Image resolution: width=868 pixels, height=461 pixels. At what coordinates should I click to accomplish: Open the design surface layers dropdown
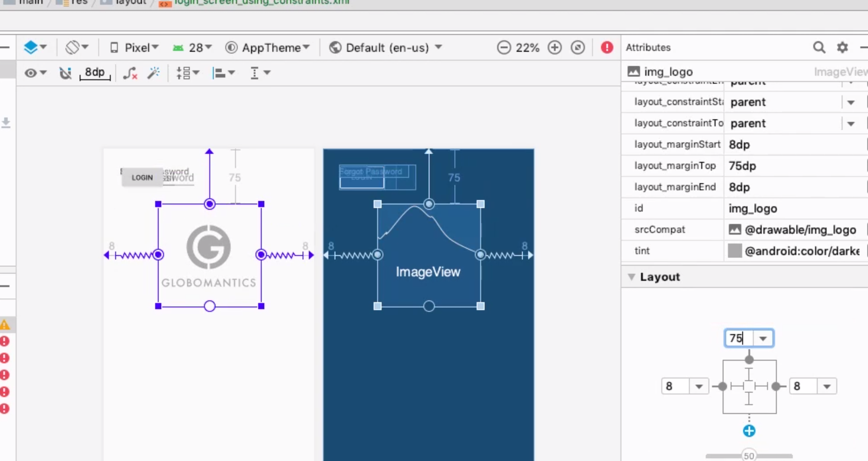click(35, 47)
